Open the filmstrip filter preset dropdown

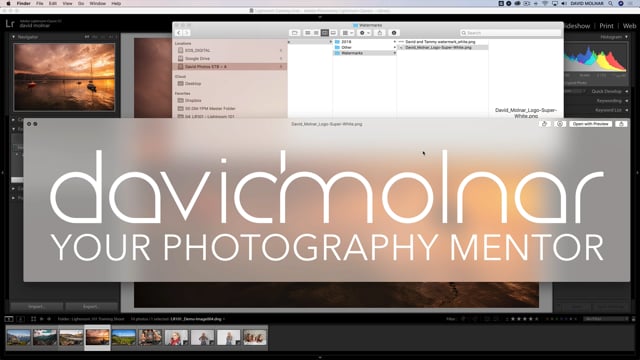pyautogui.click(x=606, y=319)
